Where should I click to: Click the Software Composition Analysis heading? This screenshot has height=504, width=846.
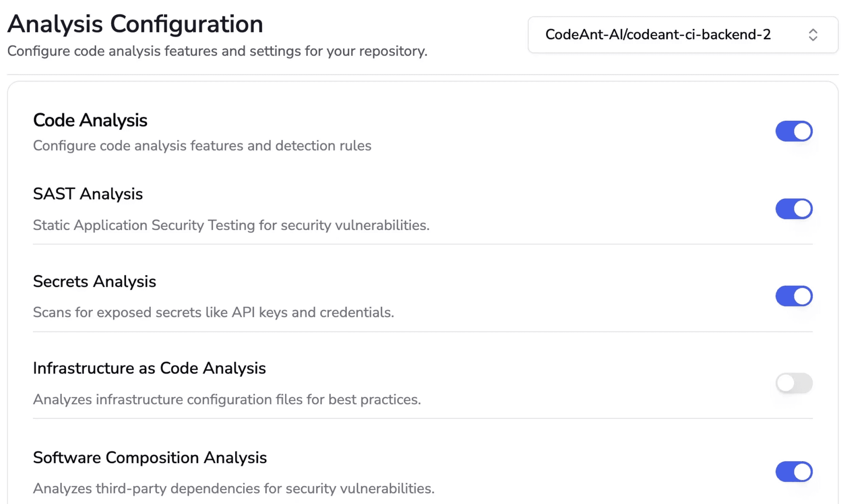150,457
